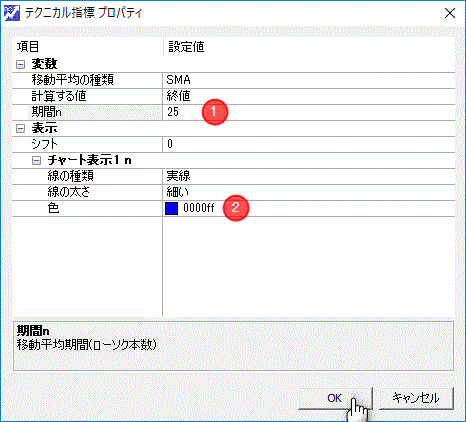466x422 pixels.
Task: Click the キャンセル button
Action: (x=416, y=398)
